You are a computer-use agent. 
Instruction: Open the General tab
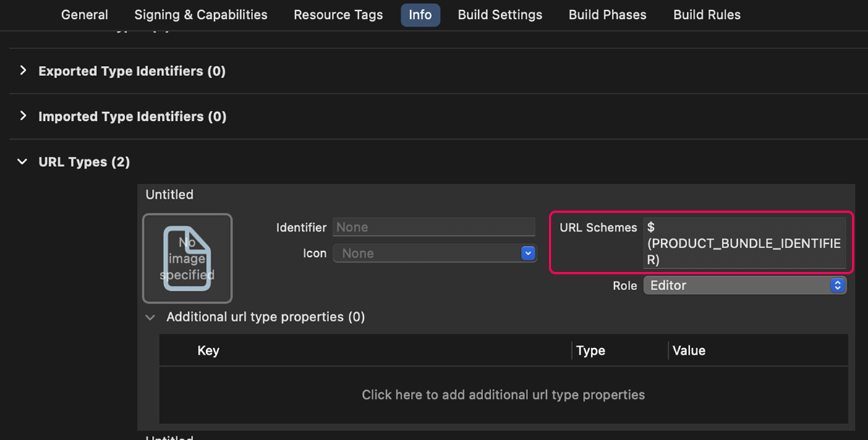click(x=85, y=14)
